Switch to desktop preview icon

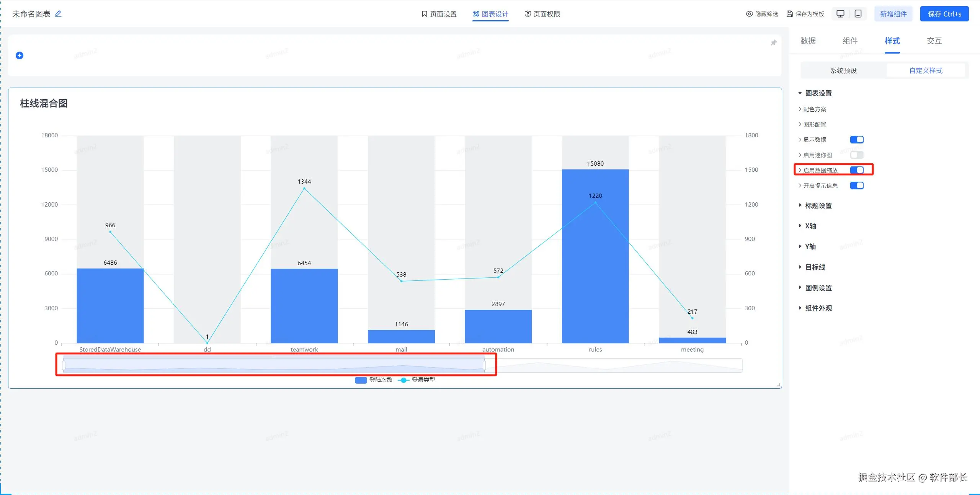[x=840, y=14]
